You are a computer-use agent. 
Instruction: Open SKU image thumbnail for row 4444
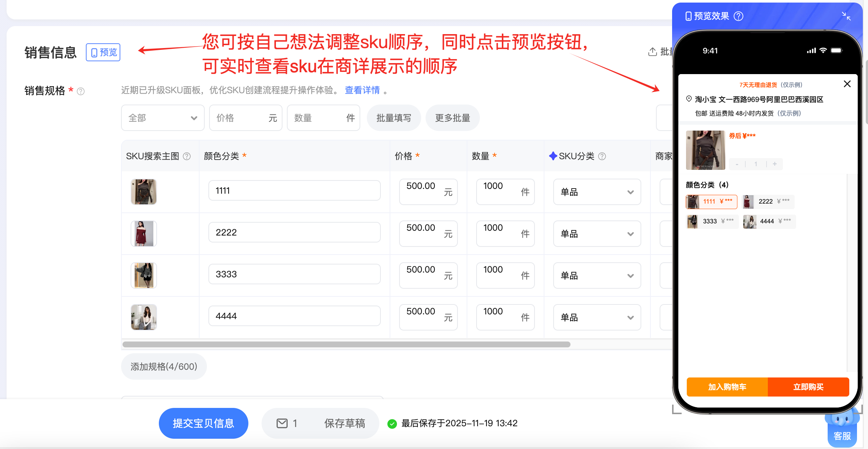tap(144, 317)
